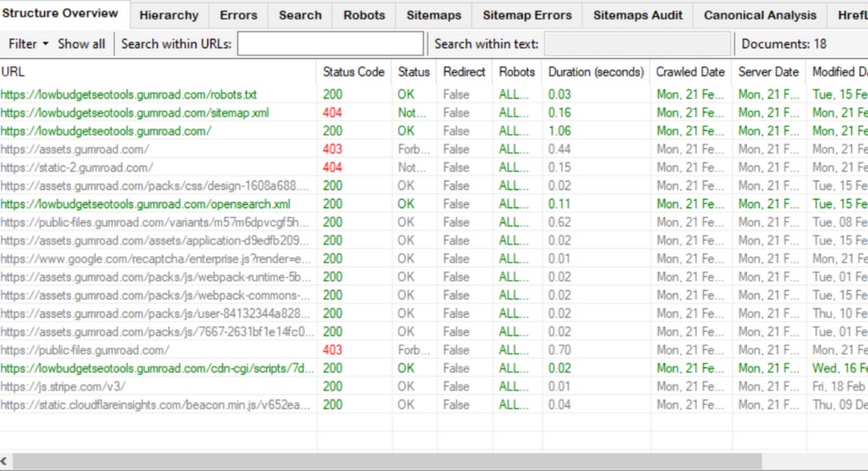Image resolution: width=868 pixels, height=471 pixels.
Task: Click the horizontal scrollbar thumb
Action: point(388,461)
